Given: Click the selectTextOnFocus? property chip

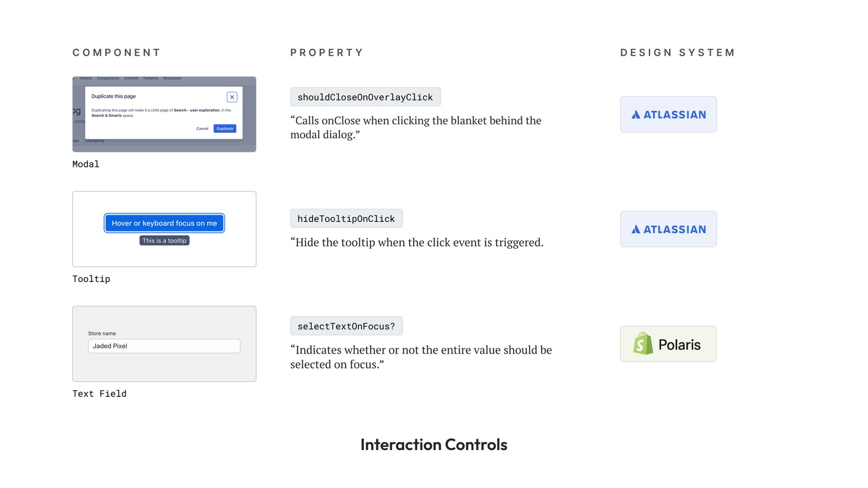Looking at the screenshot, I should [346, 326].
